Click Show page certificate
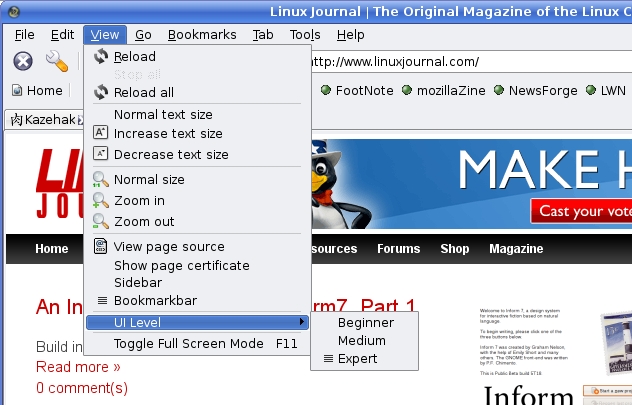This screenshot has width=632, height=405. (181, 265)
